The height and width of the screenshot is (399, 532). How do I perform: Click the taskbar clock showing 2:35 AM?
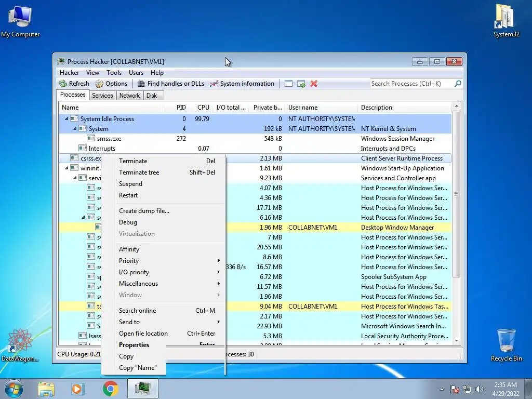coord(506,389)
